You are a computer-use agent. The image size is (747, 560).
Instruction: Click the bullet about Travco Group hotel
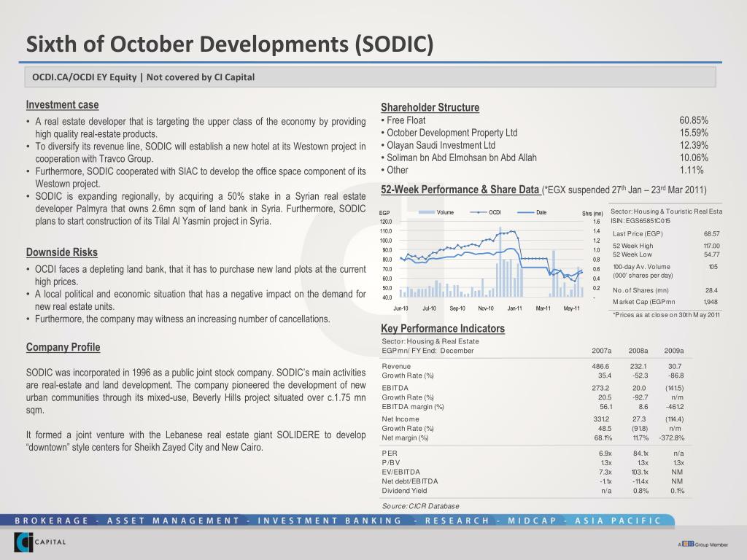[x=196, y=152]
